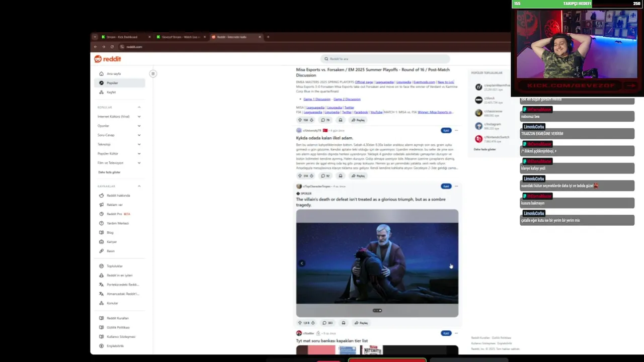The image size is (644, 362).
Task: Open Reddit hakkında in Kaynaklar section
Action: coord(119,196)
